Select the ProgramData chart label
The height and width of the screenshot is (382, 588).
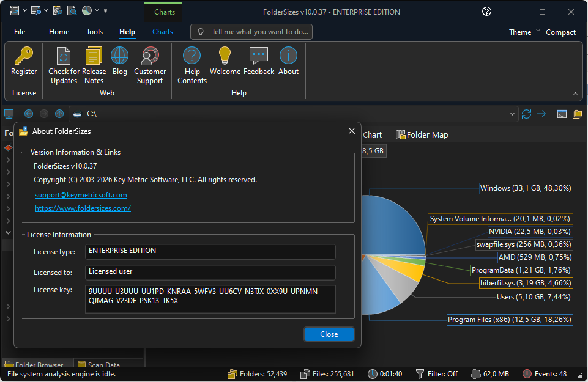click(x=521, y=270)
